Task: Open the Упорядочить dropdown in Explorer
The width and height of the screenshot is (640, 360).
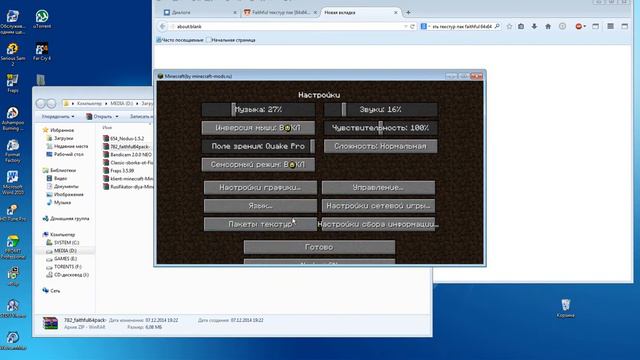Action: [x=58, y=117]
